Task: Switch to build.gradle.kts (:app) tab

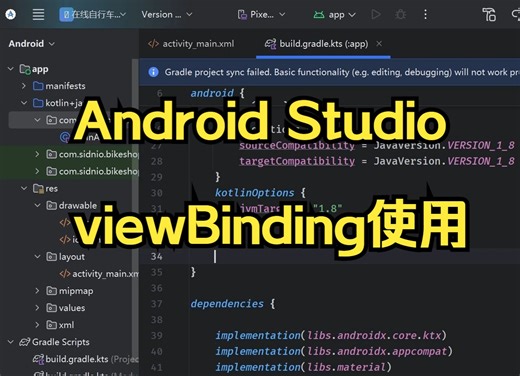Action: tap(323, 44)
